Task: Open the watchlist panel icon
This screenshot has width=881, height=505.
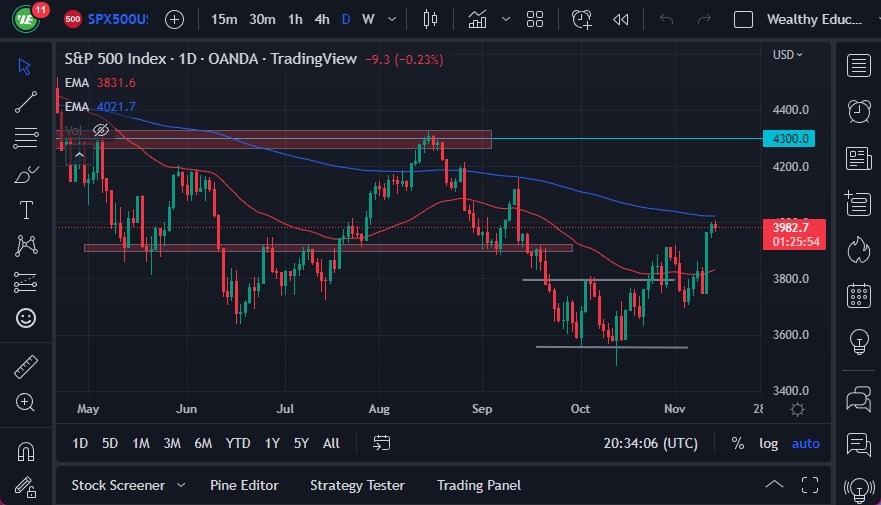Action: [x=858, y=66]
